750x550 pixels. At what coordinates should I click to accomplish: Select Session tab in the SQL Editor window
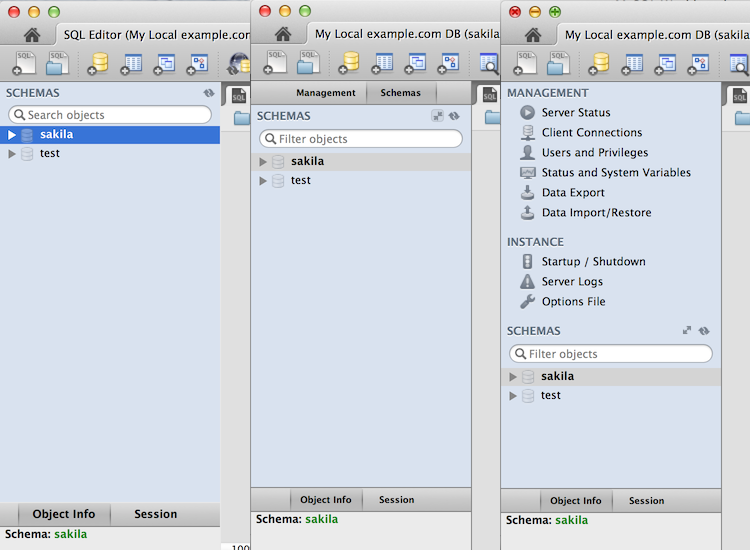pos(155,514)
